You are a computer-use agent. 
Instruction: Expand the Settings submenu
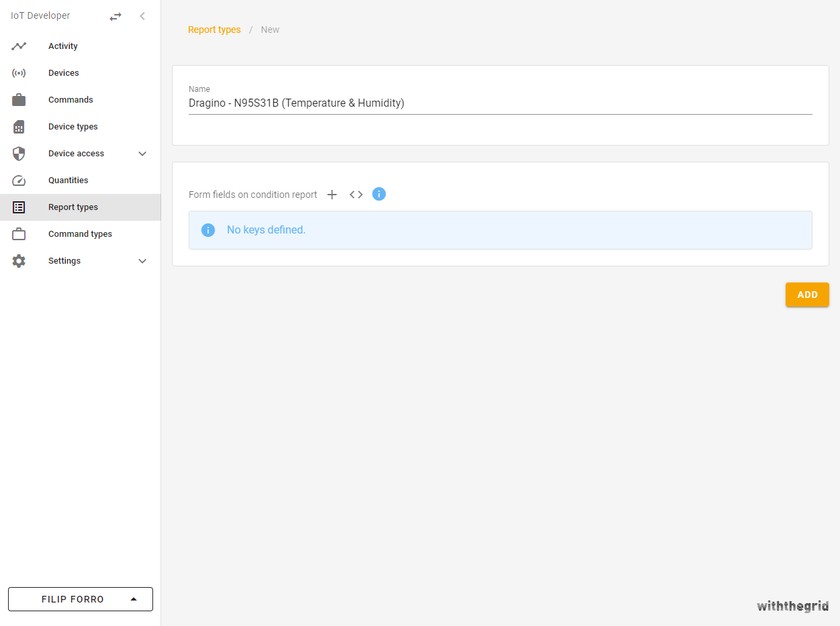tap(142, 261)
